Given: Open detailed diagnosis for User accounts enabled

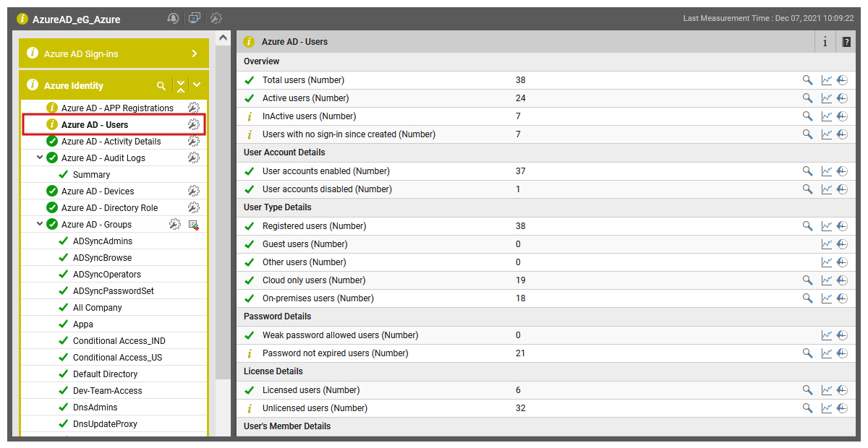Looking at the screenshot, I should point(808,171).
